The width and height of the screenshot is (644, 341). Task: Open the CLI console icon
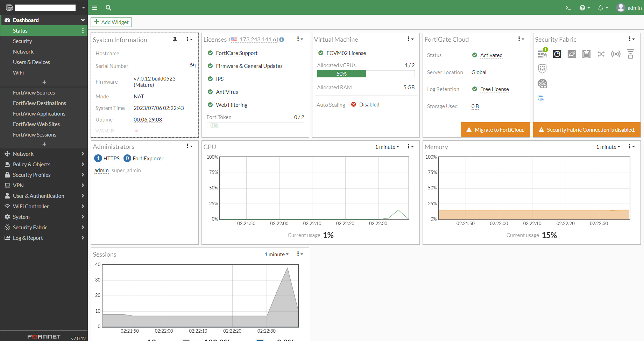568,8
